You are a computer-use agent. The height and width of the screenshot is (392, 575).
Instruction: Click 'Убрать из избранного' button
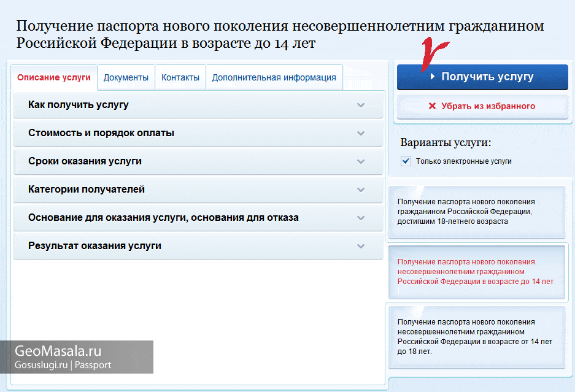tap(482, 106)
